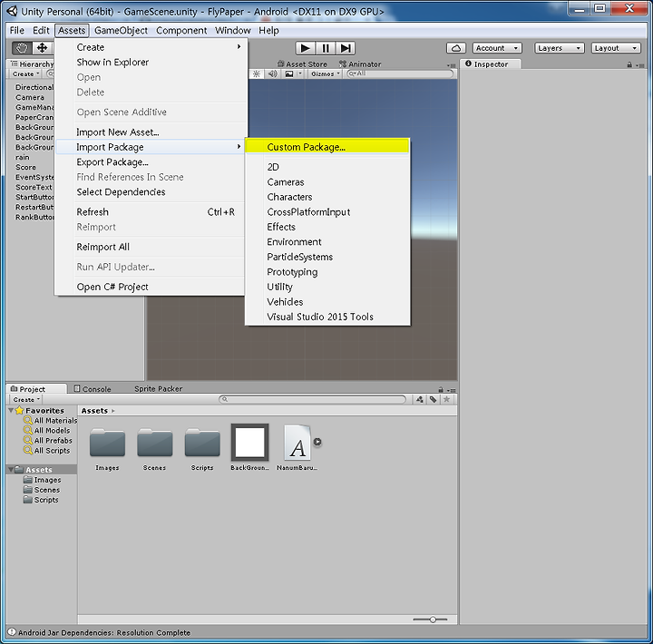The height and width of the screenshot is (644, 653).
Task: Open the Component menu
Action: point(181,31)
